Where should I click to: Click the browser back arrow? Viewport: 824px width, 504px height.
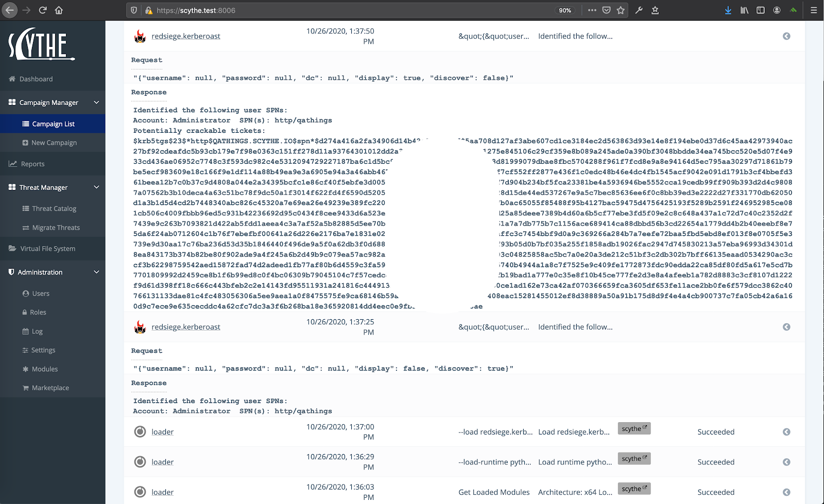click(10, 10)
